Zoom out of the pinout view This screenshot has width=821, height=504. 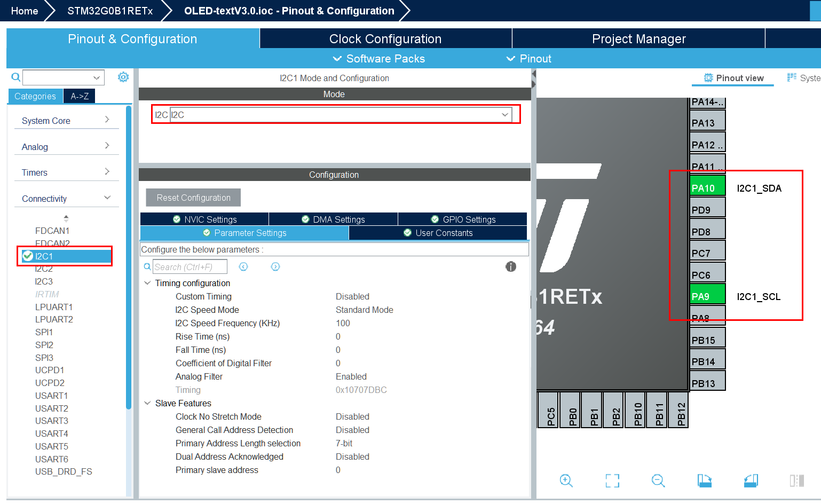tap(658, 481)
